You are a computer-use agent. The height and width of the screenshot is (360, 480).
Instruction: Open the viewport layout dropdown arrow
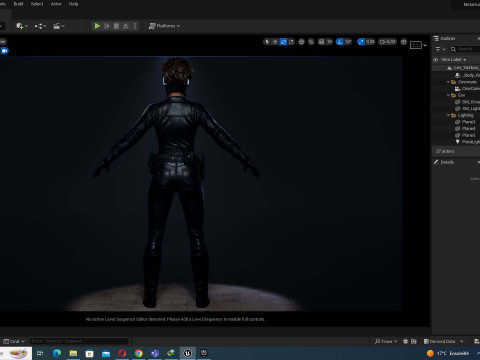pos(425,45)
